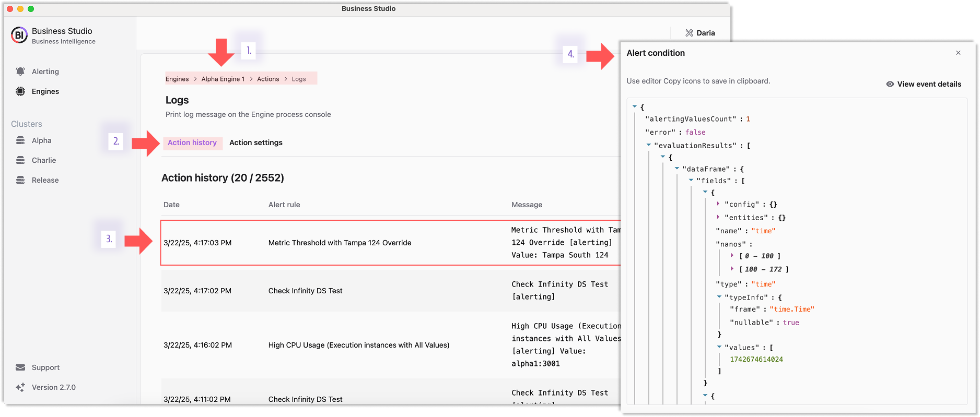Expand the entities node
This screenshot has width=980, height=417.
click(718, 217)
